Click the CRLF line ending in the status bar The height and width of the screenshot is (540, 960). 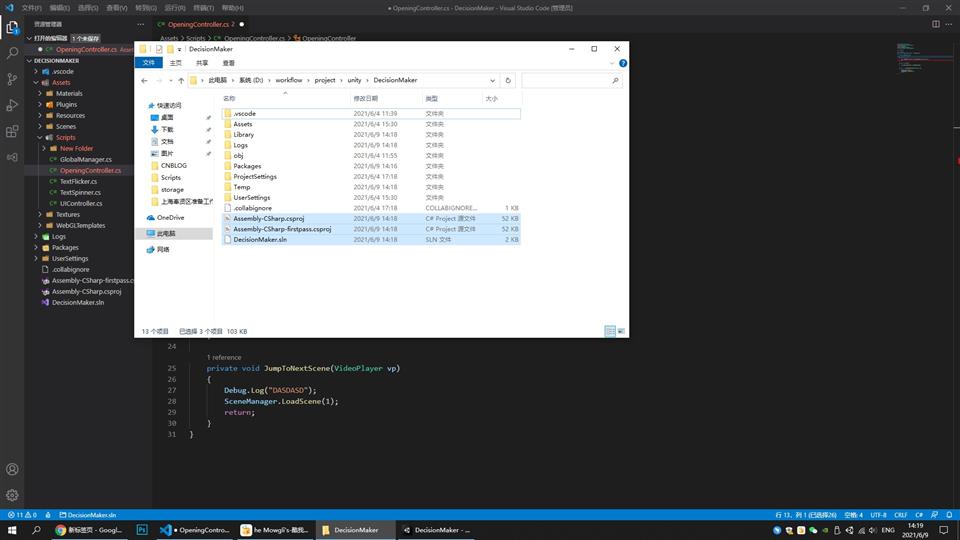point(901,515)
